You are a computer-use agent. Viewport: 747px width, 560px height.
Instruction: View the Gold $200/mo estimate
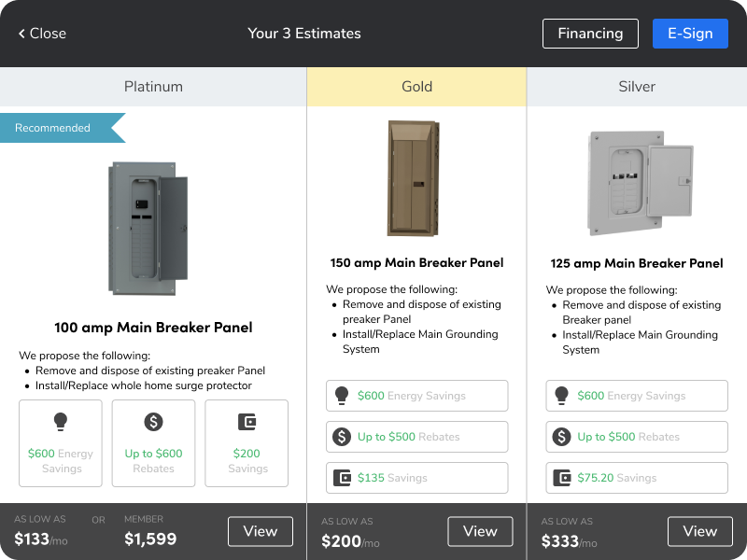tap(480, 531)
